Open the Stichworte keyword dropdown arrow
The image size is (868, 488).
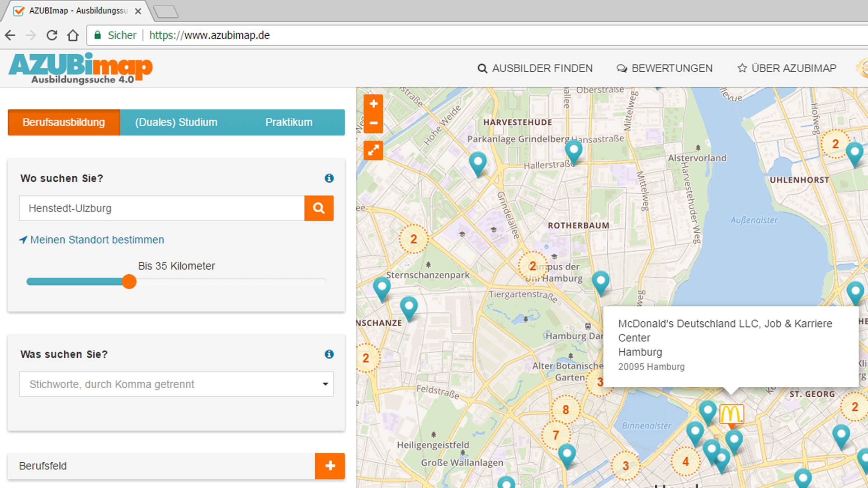click(x=325, y=384)
